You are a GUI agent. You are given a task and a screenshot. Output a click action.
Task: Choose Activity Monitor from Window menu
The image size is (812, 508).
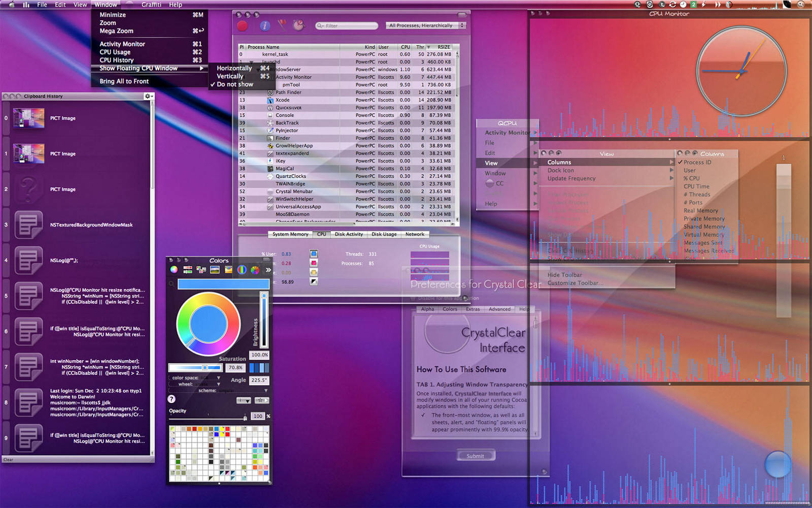click(x=150, y=44)
